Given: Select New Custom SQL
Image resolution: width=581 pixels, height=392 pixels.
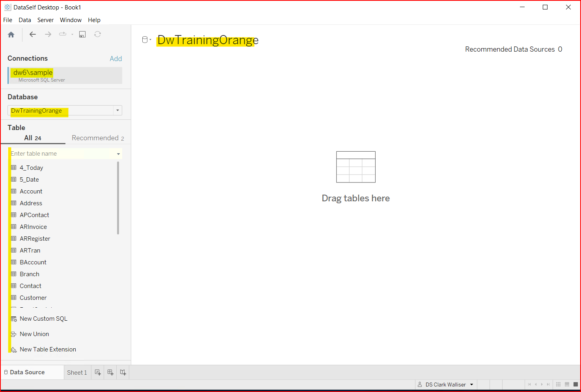Looking at the screenshot, I should [x=43, y=319].
